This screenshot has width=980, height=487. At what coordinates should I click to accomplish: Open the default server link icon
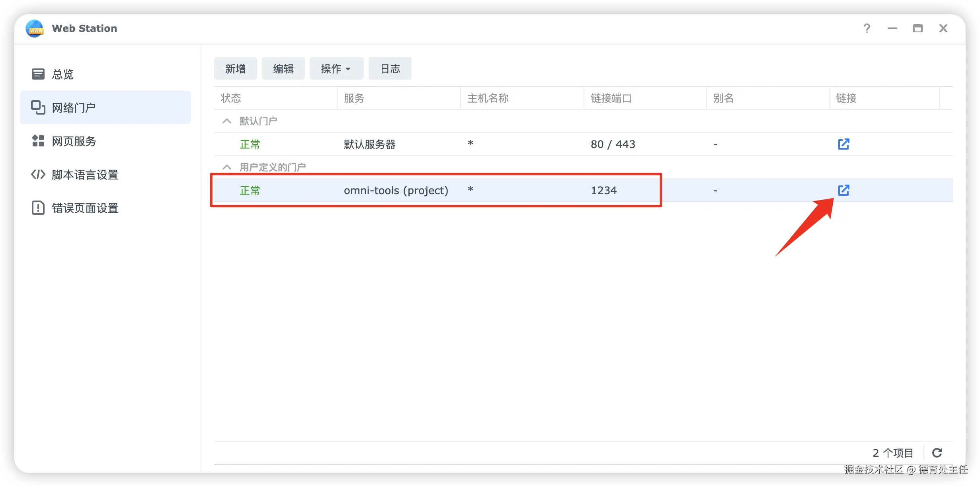click(x=843, y=144)
